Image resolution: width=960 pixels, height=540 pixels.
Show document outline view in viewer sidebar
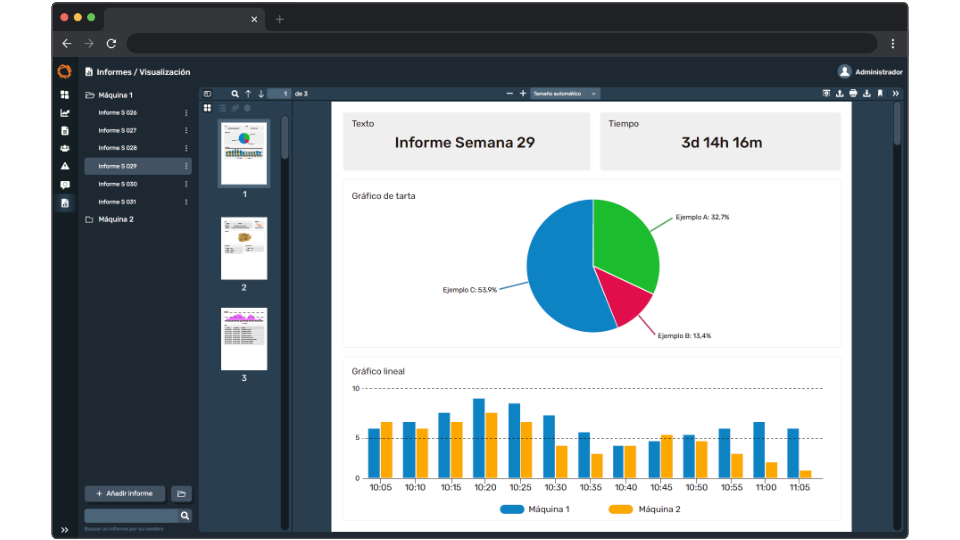click(222, 108)
